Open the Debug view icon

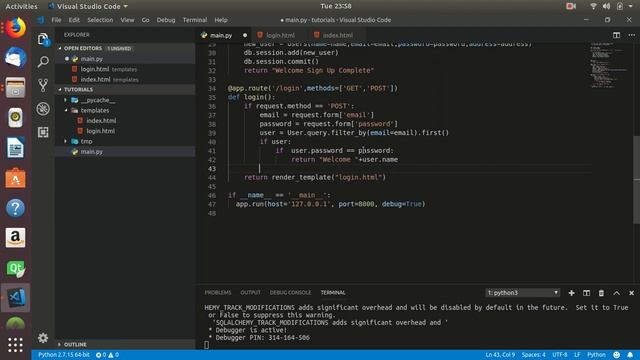[43, 109]
